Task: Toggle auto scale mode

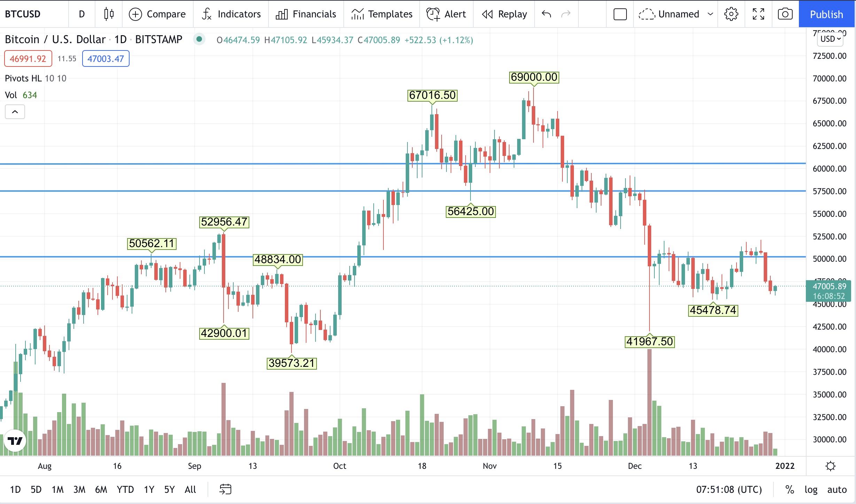Action: pyautogui.click(x=837, y=489)
